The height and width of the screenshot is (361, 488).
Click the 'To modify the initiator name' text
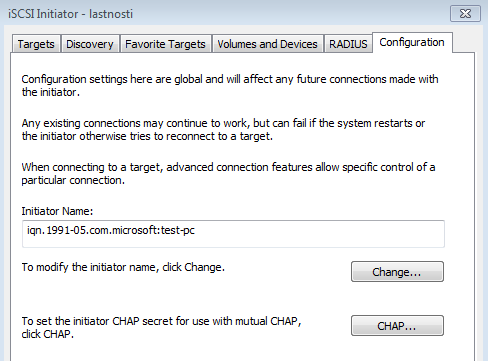click(123, 267)
